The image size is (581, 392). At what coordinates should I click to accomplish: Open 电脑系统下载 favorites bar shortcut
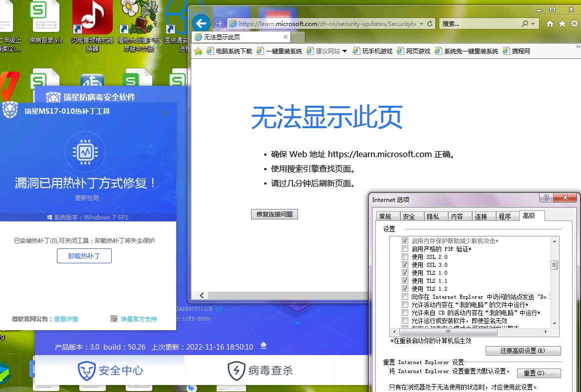point(230,51)
